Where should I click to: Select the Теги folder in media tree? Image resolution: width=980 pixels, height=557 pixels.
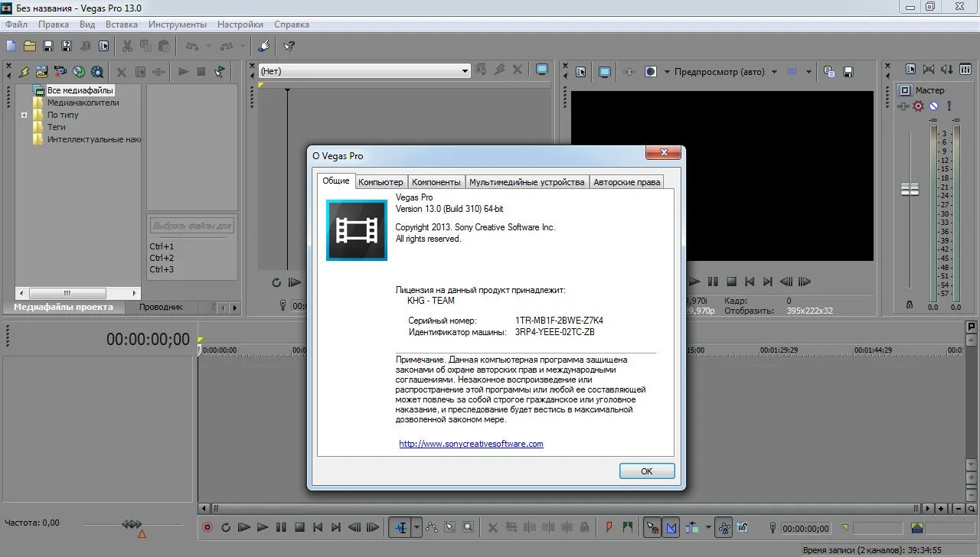(x=56, y=127)
